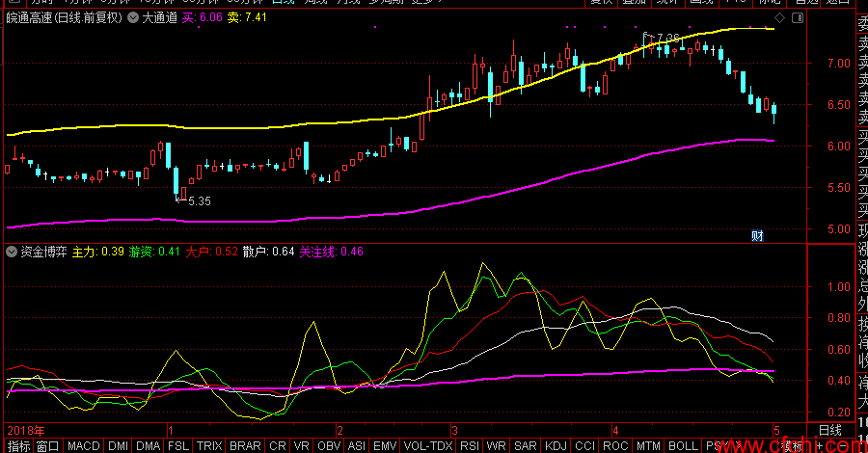Click the 2018年 label on time axis
The height and width of the screenshot is (453, 868).
pos(25,430)
